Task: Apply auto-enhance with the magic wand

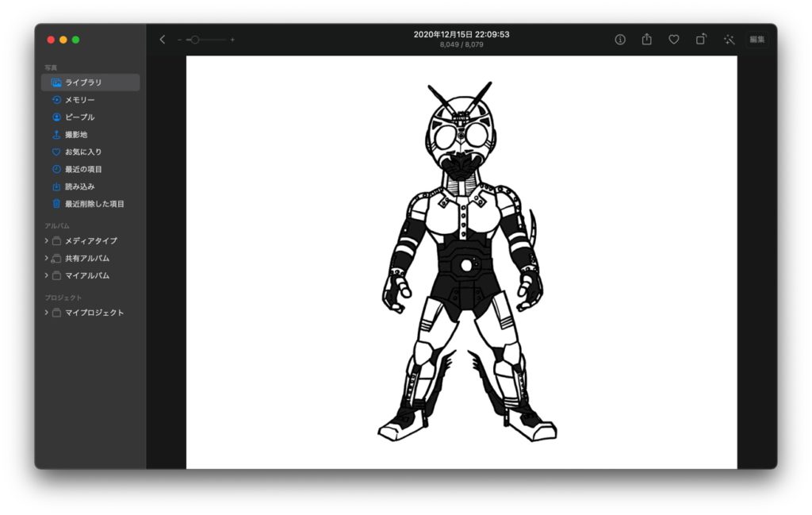Action: tap(730, 40)
